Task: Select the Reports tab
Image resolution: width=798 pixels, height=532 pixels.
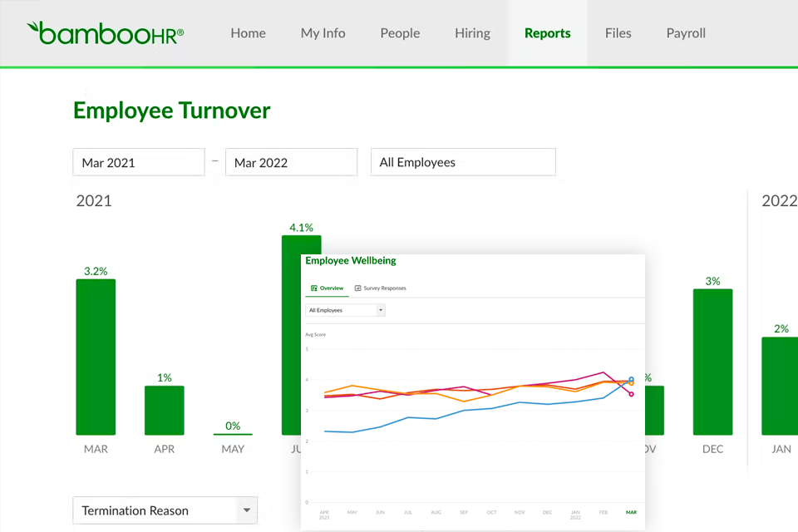Action: [548, 33]
